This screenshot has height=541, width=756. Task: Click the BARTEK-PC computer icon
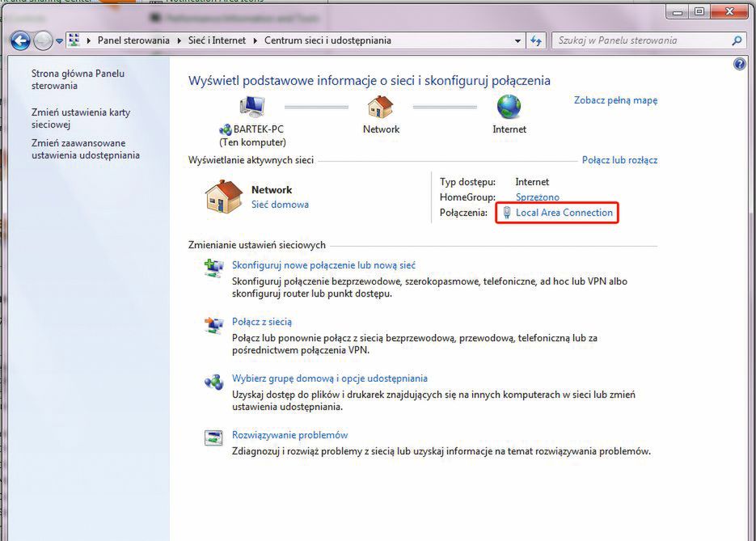[252, 107]
